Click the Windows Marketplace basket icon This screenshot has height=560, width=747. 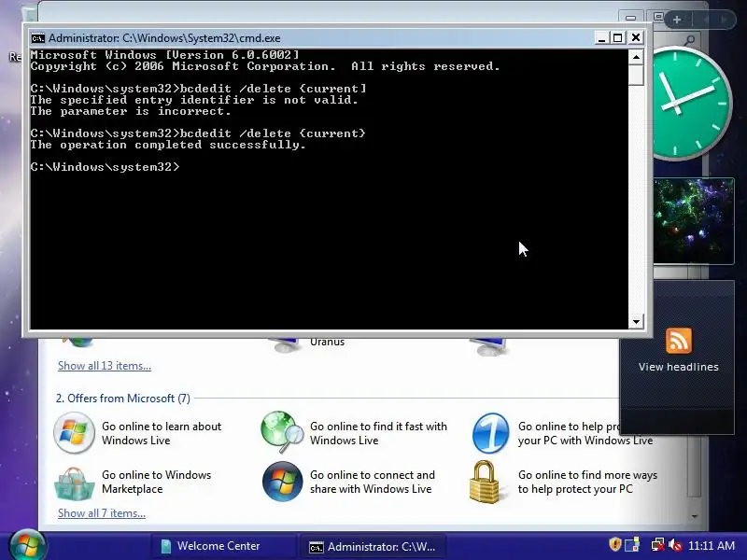click(74, 483)
